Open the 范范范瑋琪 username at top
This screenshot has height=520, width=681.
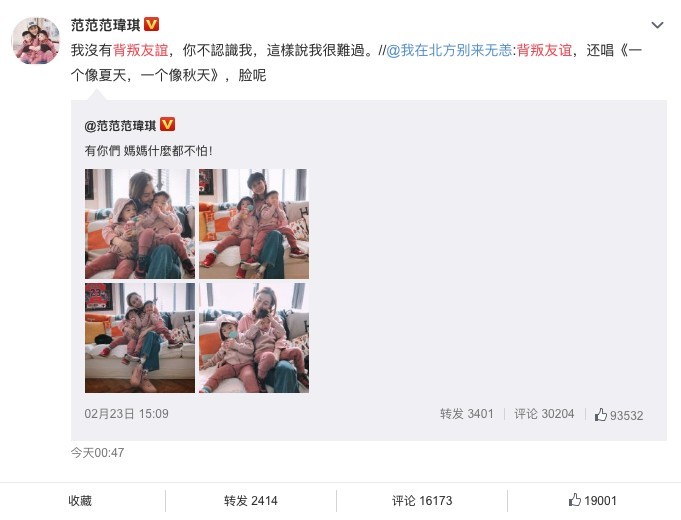pos(106,25)
